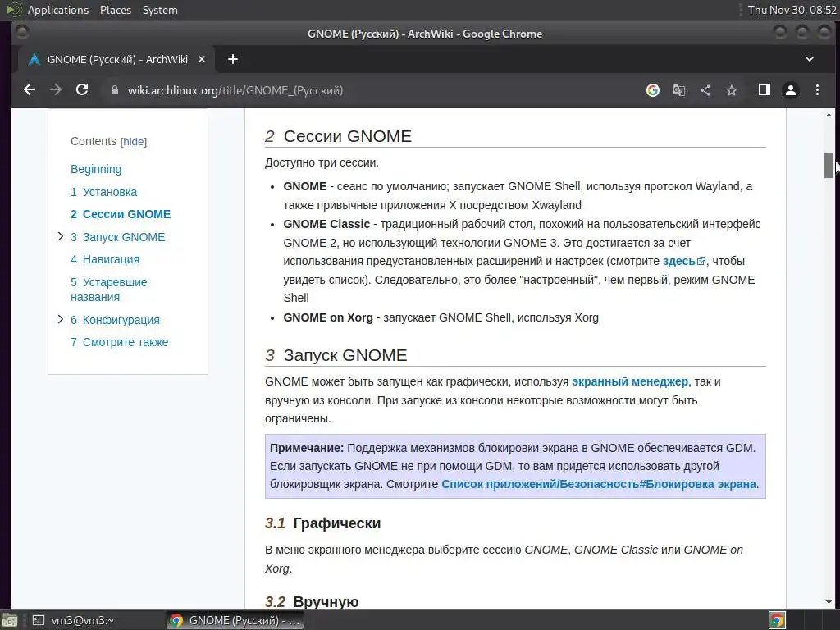Expand the 3 Запуск GNOME contents entry

coord(60,236)
